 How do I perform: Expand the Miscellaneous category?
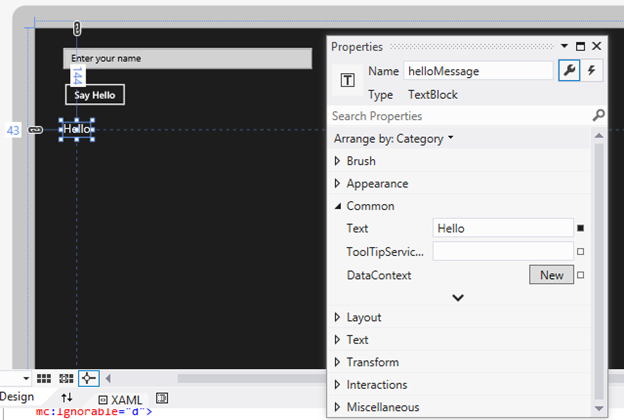pos(337,407)
